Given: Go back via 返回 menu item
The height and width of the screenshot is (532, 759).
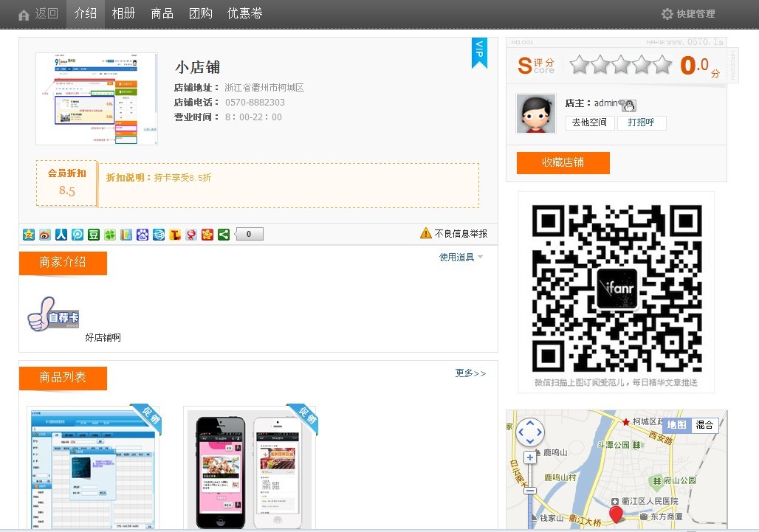Looking at the screenshot, I should (x=47, y=13).
